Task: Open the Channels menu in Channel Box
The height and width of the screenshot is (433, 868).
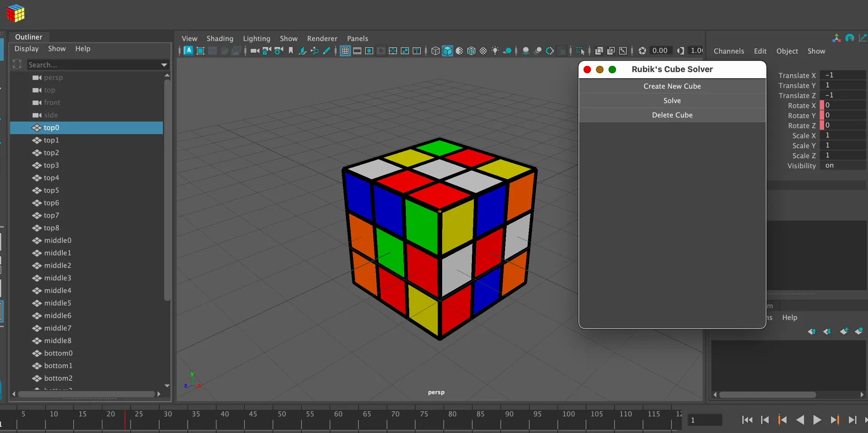Action: click(x=728, y=52)
